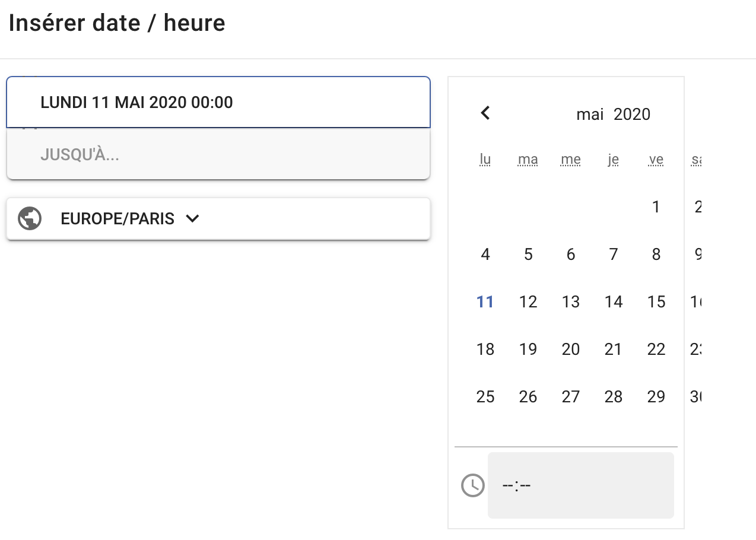Choose day 29 in the calendar
The height and width of the screenshot is (540, 756).
pyautogui.click(x=656, y=396)
